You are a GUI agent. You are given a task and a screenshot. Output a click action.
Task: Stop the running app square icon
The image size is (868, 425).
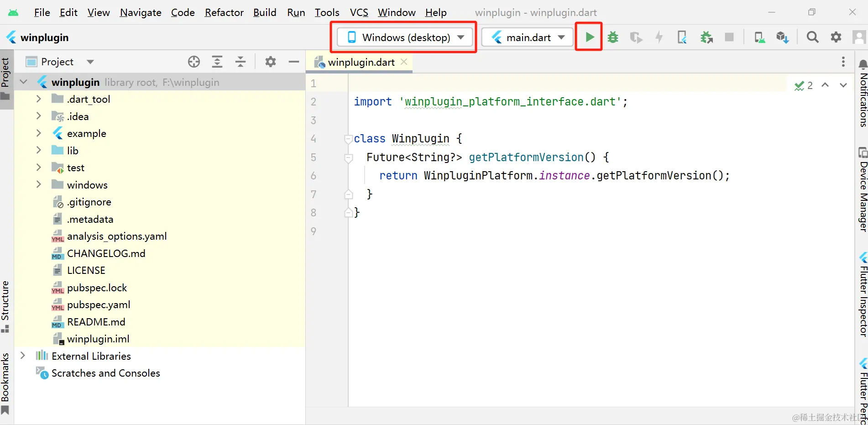point(729,37)
